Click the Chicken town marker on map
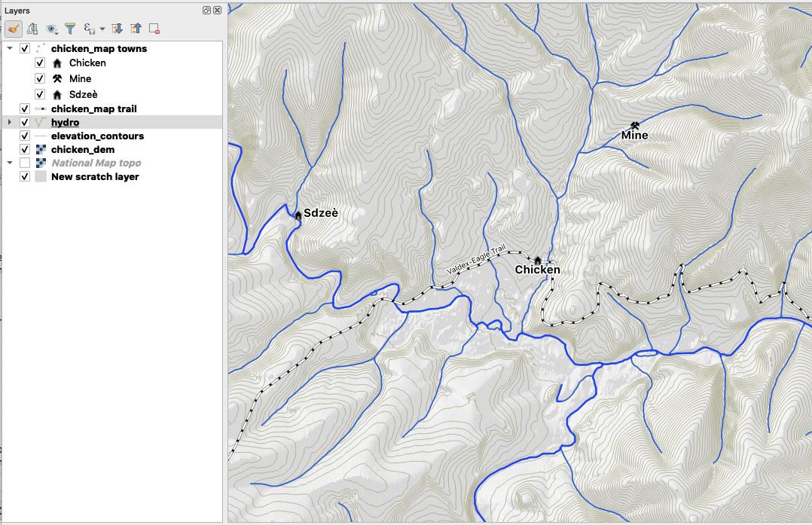The width and height of the screenshot is (812, 525). [538, 260]
